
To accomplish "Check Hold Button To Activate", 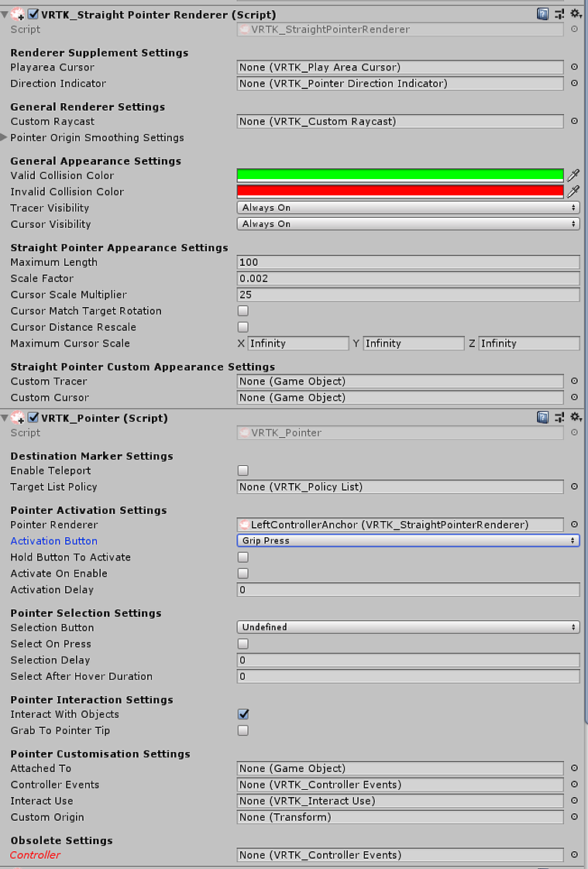I will pos(243,557).
